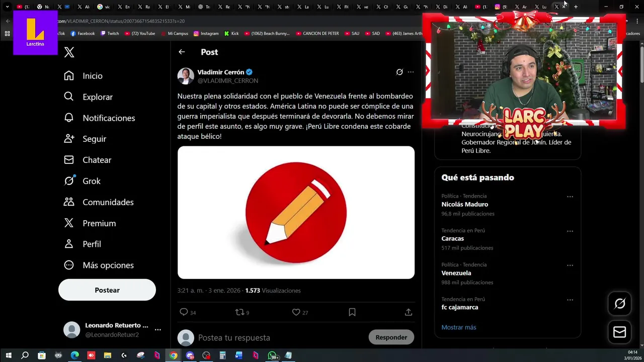
Task: Open the Windows Start menu
Action: click(9, 355)
